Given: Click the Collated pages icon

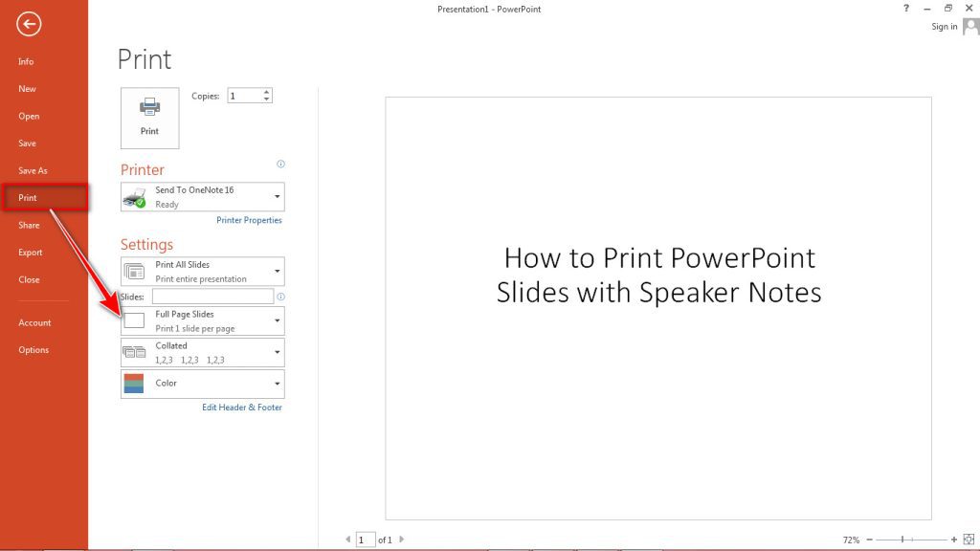Looking at the screenshot, I should 134,351.
